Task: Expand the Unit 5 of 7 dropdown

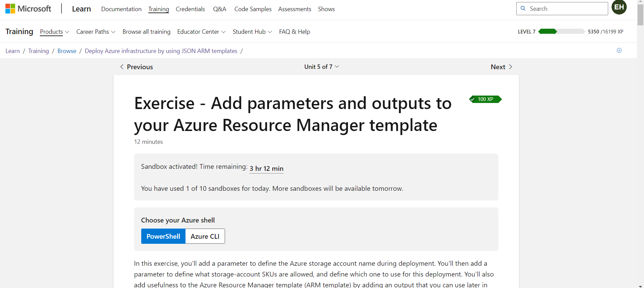Action: 321,67
